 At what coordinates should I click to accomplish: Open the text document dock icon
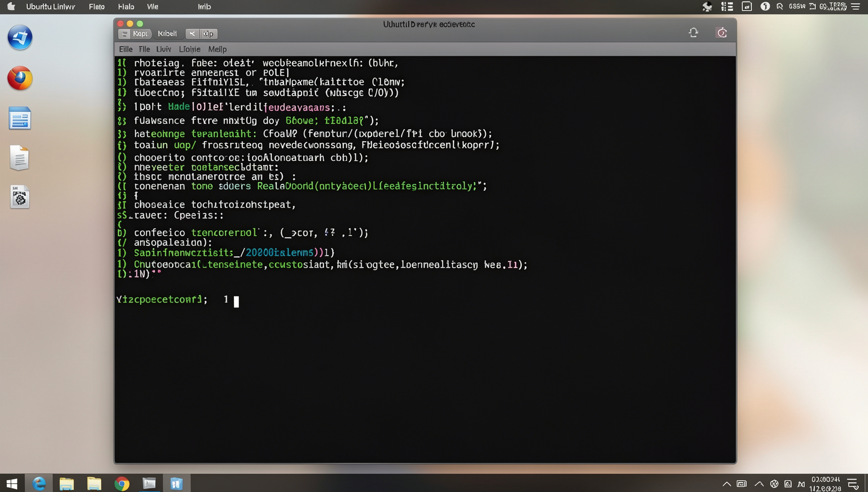(x=20, y=158)
